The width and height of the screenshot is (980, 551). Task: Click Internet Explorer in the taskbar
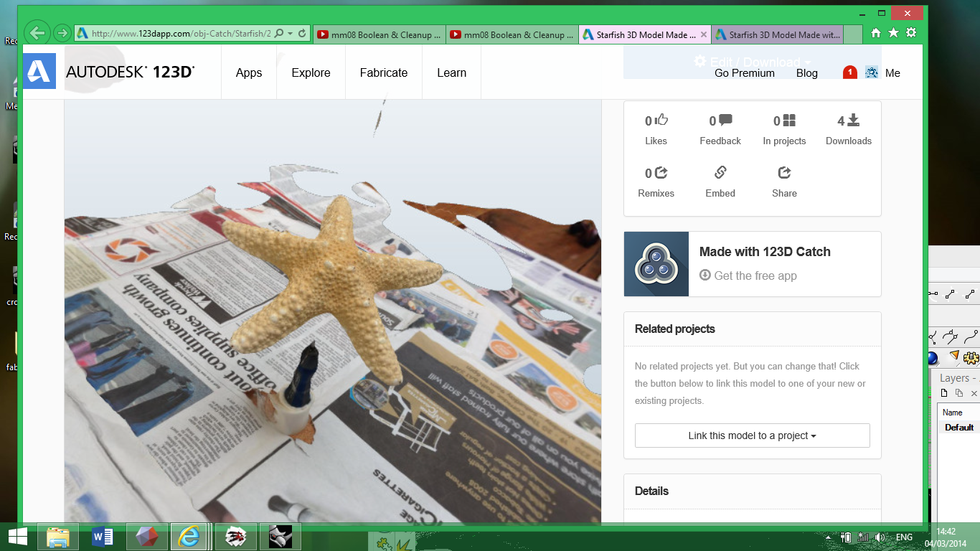tap(191, 537)
